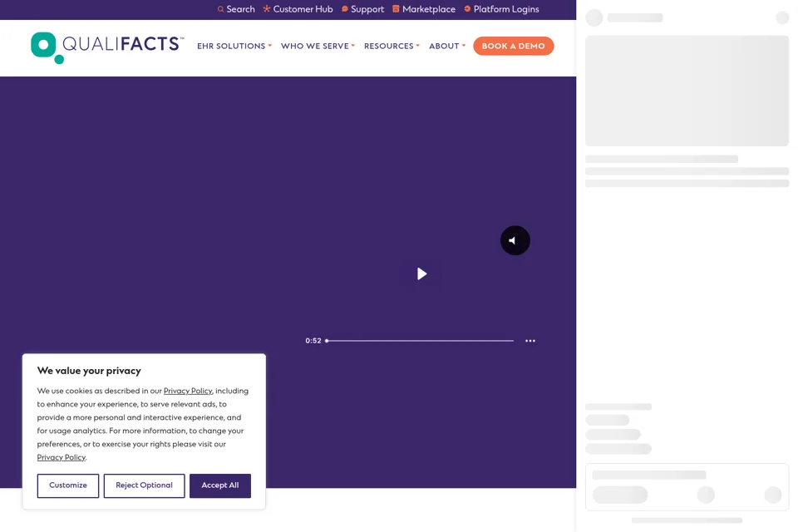The width and height of the screenshot is (798, 532).
Task: Click the Customer Hub asterisk icon
Action: pyautogui.click(x=267, y=8)
